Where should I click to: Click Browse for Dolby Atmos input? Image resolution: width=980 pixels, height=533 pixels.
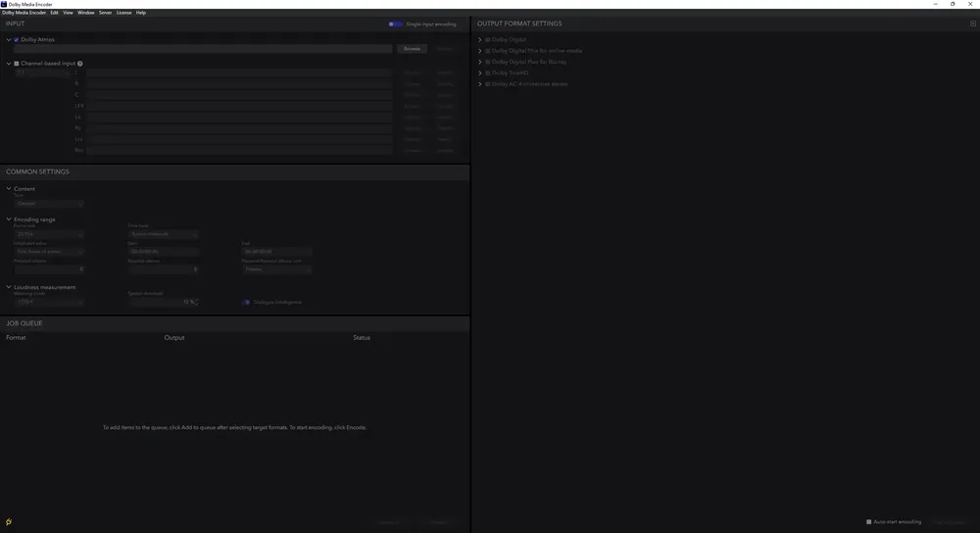click(412, 49)
